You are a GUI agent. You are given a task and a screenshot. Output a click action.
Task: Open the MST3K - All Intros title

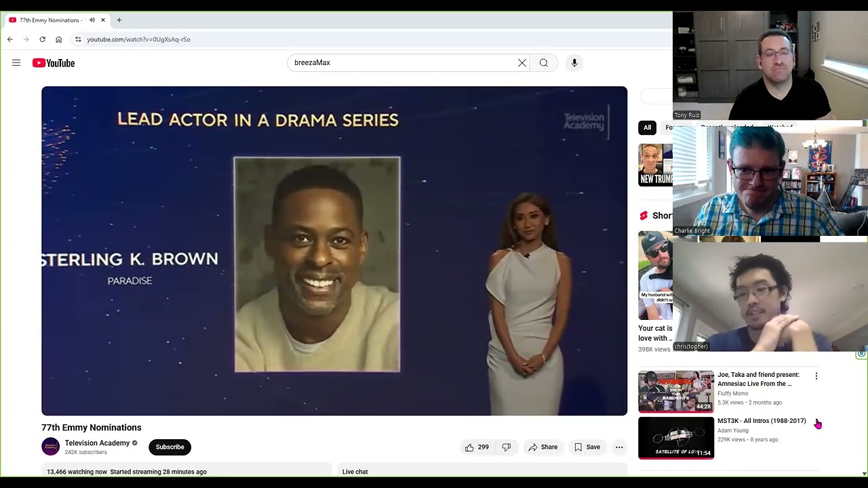coord(762,421)
